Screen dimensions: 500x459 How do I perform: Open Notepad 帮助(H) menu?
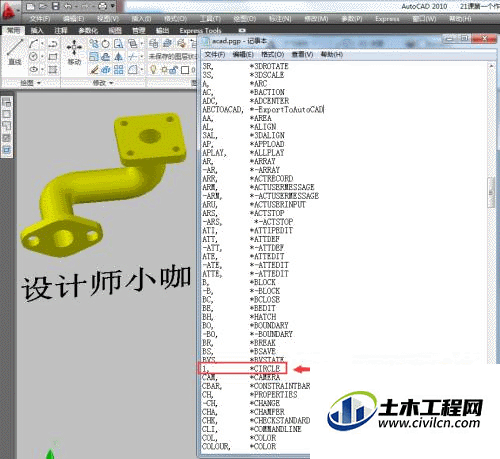tap(332, 54)
